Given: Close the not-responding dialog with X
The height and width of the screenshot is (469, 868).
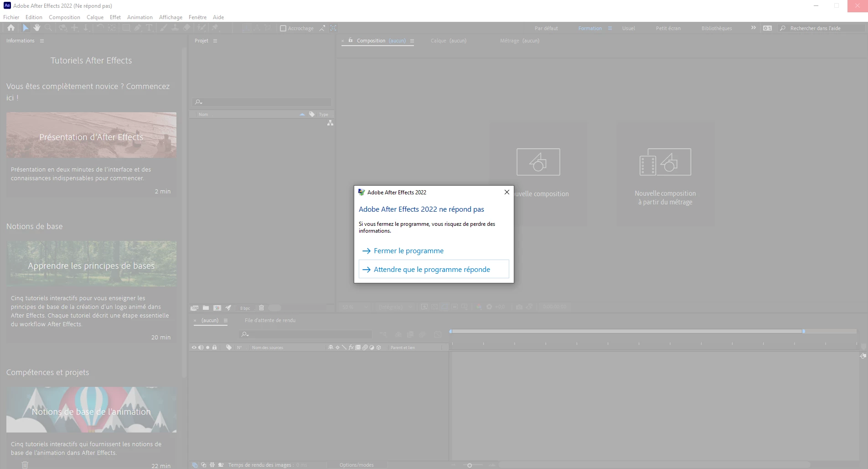Looking at the screenshot, I should click(x=506, y=192).
